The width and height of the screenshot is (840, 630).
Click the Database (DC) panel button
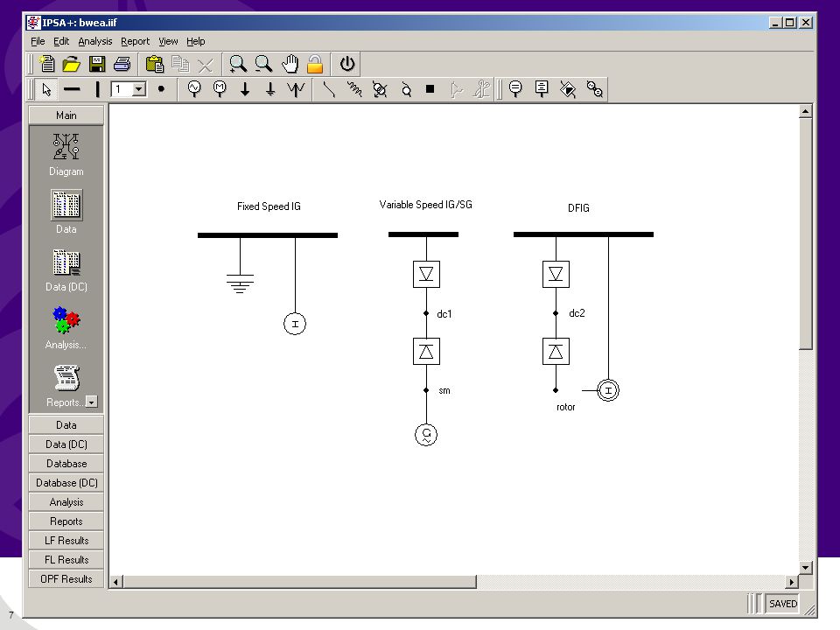(66, 483)
